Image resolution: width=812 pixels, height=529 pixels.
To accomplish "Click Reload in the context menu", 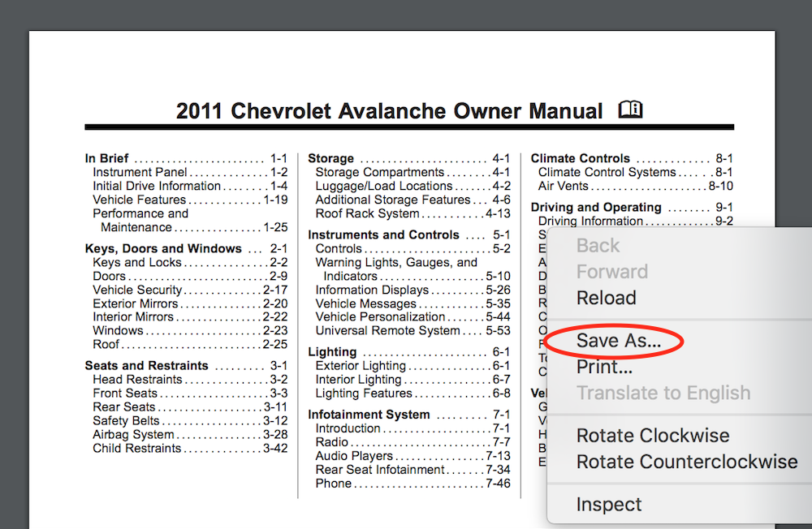I will [x=606, y=298].
